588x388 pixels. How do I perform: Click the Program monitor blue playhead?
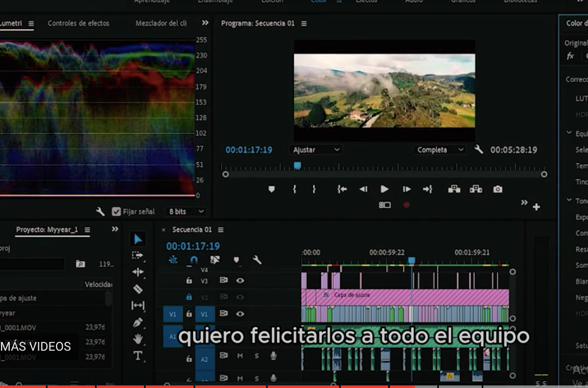(297, 166)
